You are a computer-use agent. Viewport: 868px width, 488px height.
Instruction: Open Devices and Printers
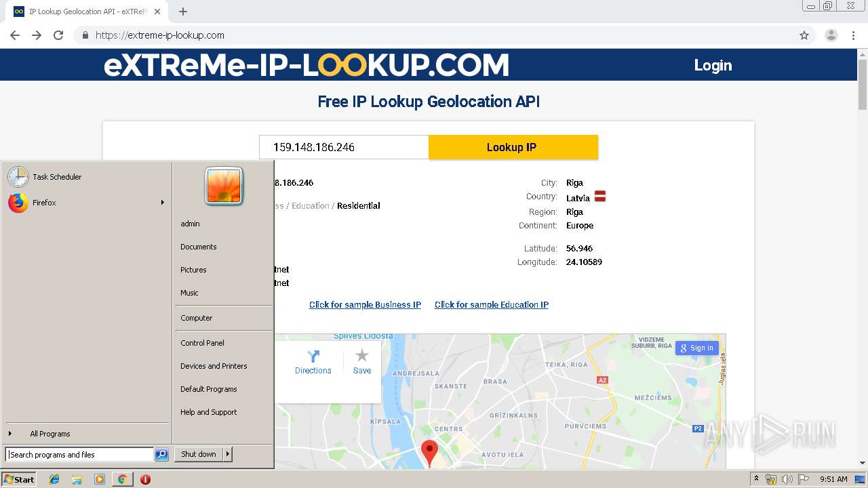(x=214, y=366)
